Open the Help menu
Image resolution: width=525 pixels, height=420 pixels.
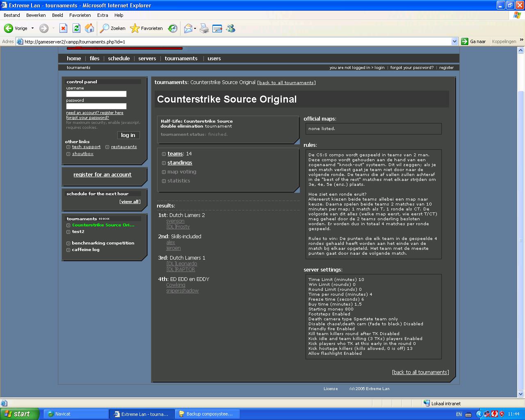tap(119, 15)
